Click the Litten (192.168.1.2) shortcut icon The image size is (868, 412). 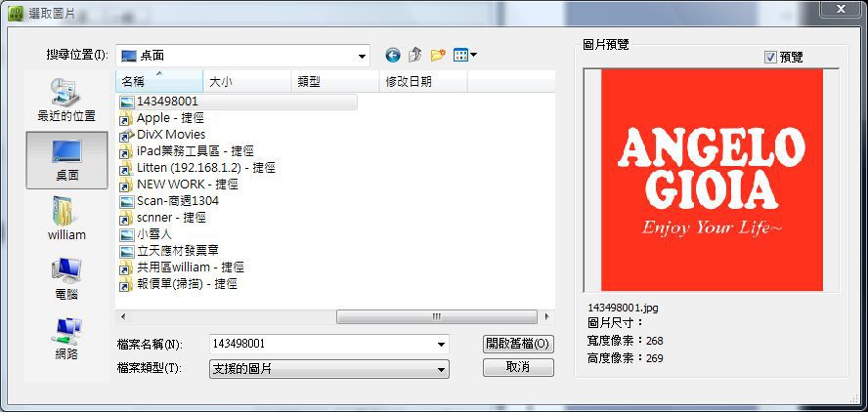tap(127, 168)
